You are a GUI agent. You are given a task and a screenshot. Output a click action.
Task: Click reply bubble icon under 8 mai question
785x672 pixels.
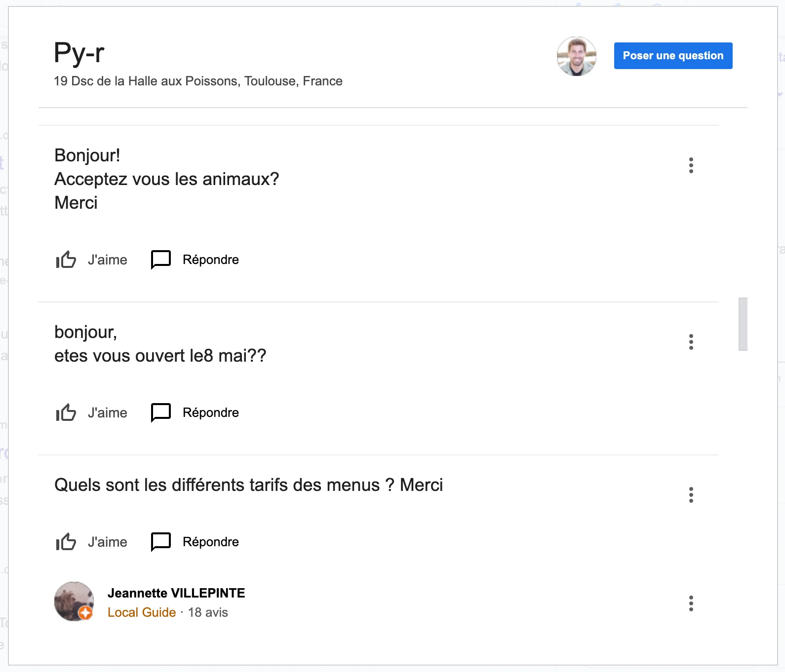(160, 412)
